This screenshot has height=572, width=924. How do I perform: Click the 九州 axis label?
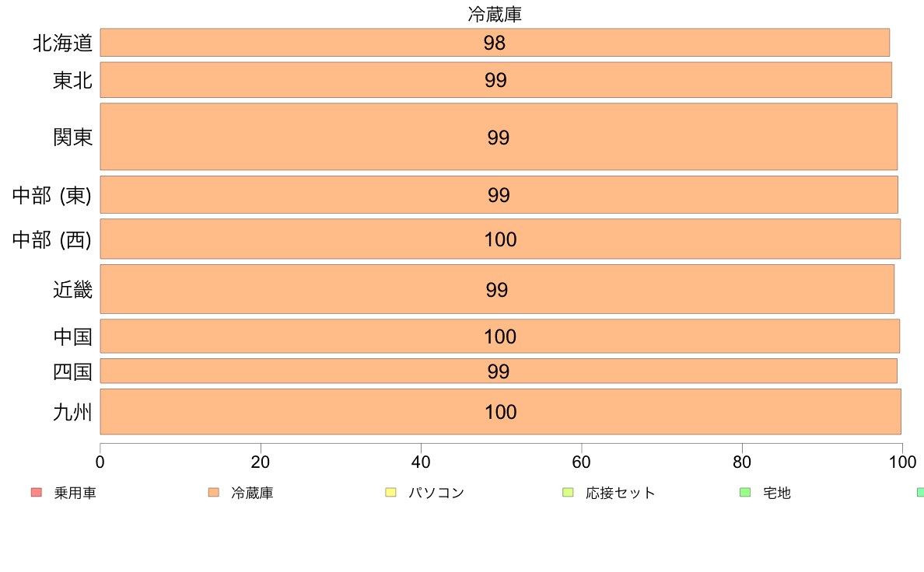point(72,412)
